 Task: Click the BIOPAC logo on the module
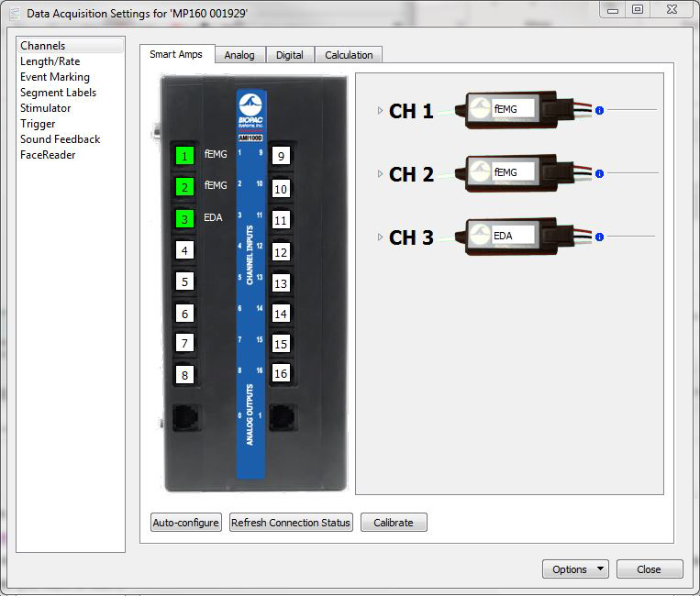click(x=250, y=107)
